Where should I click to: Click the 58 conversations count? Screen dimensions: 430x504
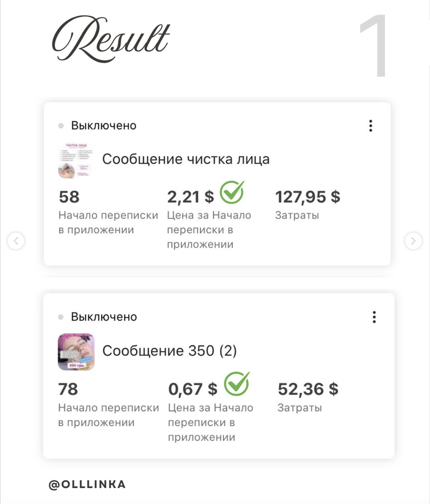69,197
